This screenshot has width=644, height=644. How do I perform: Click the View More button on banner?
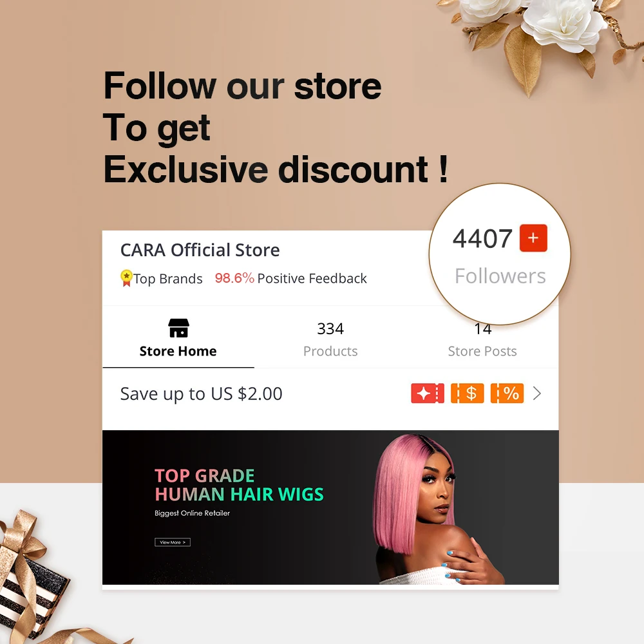point(173,542)
